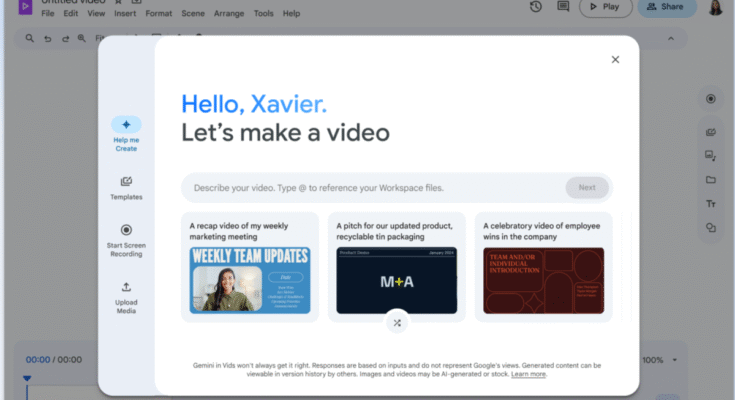Open the Arrange menu
This screenshot has height=400, width=735.
(229, 14)
